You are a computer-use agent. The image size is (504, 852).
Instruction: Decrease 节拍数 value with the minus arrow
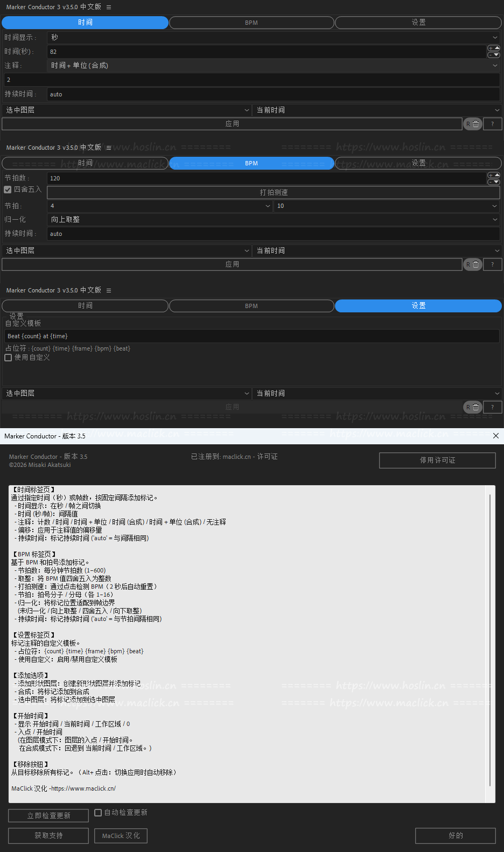(x=493, y=181)
